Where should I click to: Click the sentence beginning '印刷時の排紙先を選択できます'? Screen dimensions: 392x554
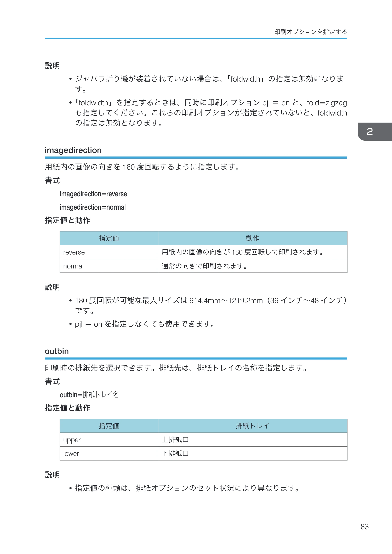pyautogui.click(x=177, y=368)
